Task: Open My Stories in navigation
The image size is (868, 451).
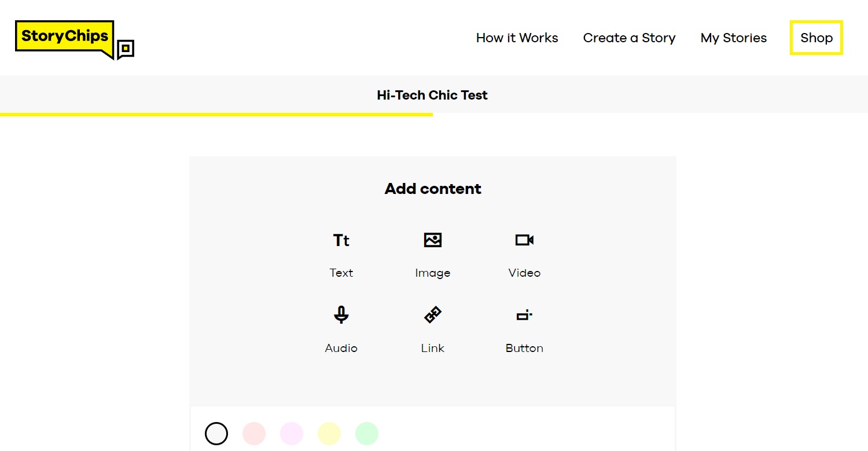Action: [734, 38]
